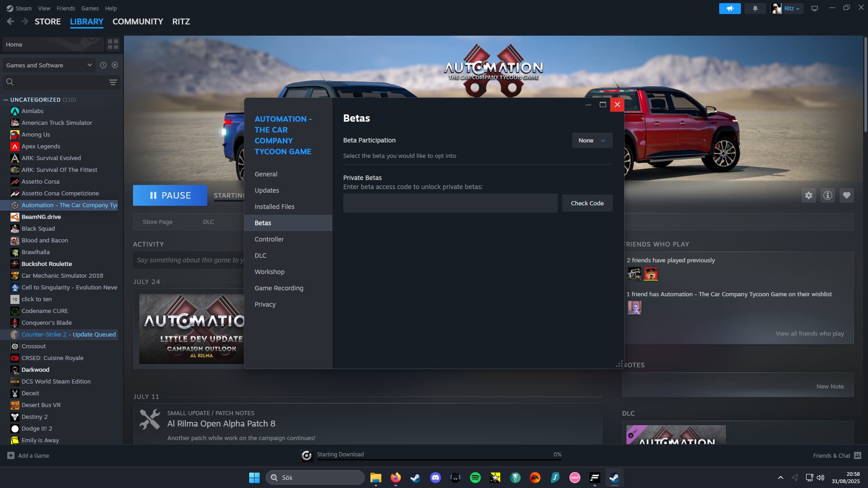The width and height of the screenshot is (868, 488).
Task: Click the beta access code field
Action: click(450, 204)
